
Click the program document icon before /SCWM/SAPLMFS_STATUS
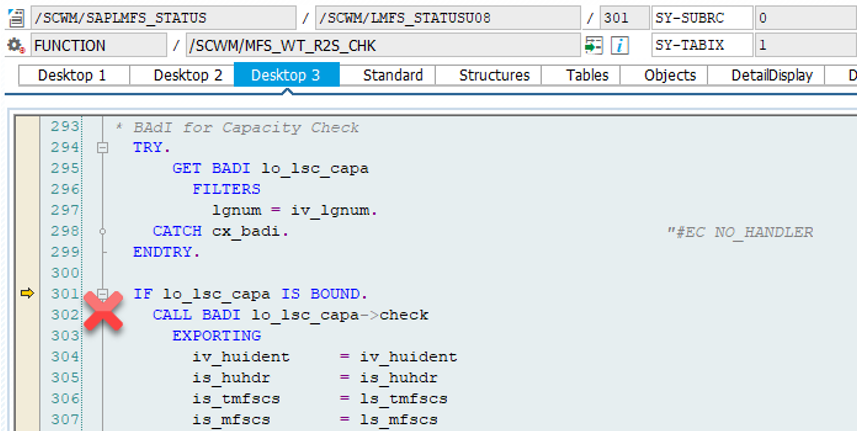[16, 18]
